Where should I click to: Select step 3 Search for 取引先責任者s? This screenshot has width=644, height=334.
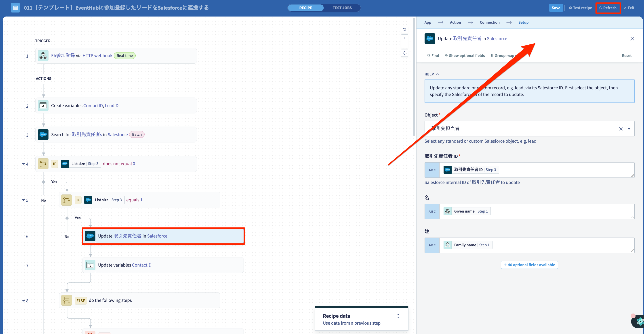click(x=116, y=135)
